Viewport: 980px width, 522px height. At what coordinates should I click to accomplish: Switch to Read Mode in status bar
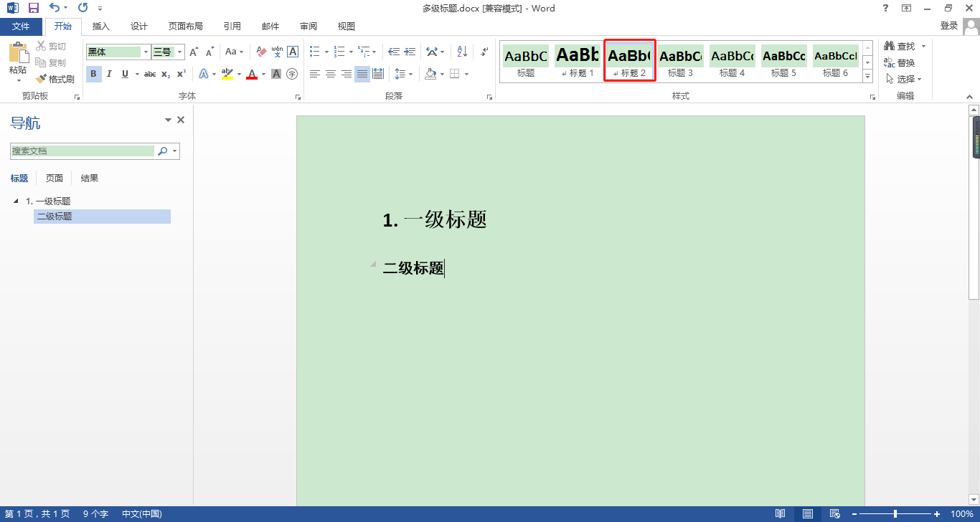pyautogui.click(x=780, y=514)
